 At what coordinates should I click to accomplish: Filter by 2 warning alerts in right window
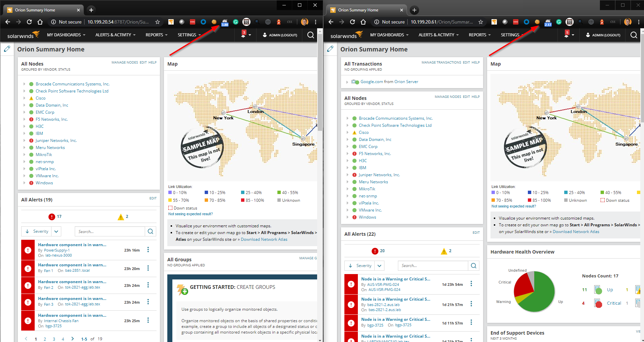[446, 251]
